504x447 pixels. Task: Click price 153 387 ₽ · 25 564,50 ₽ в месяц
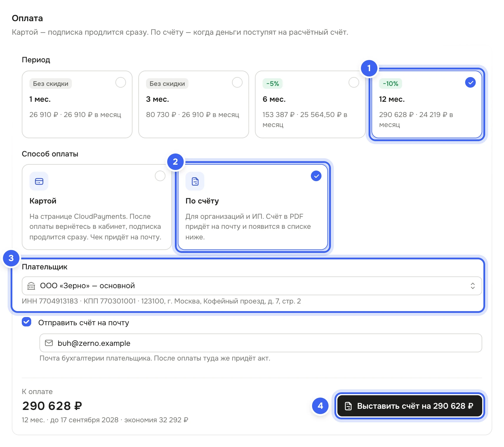[305, 120]
